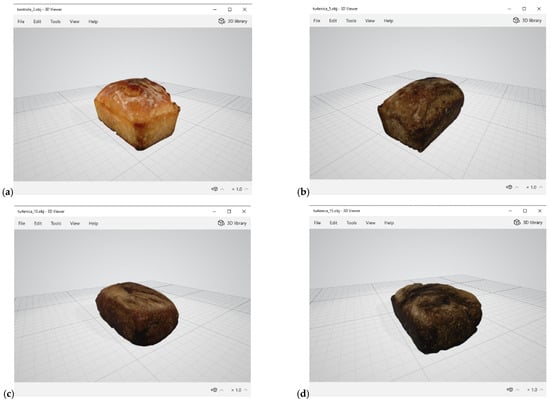The image size is (550, 402).
Task: Close the 3D Viewer window (b)
Action: 539,9
